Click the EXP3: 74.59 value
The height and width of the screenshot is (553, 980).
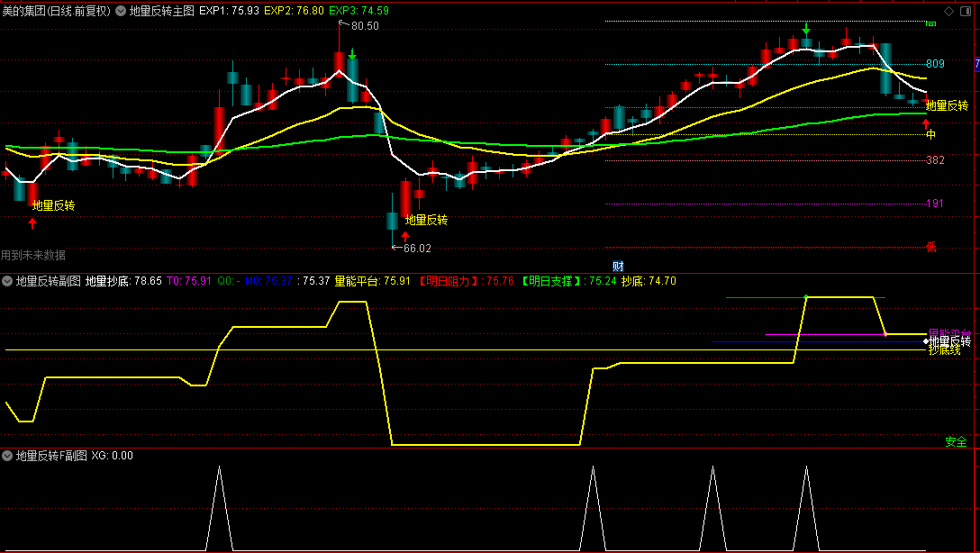[358, 11]
